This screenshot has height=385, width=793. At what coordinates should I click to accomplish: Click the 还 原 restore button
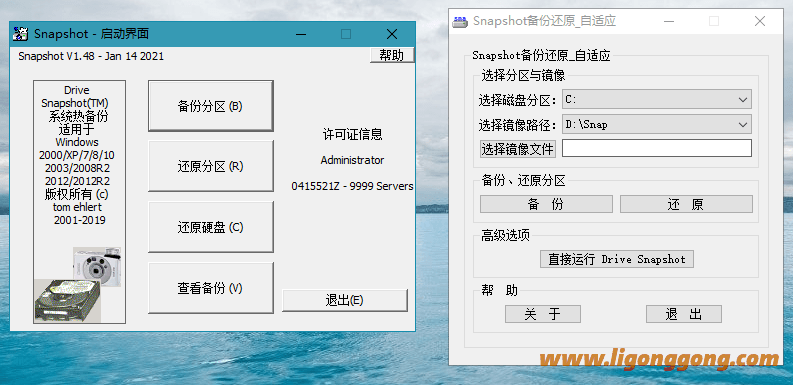point(686,204)
